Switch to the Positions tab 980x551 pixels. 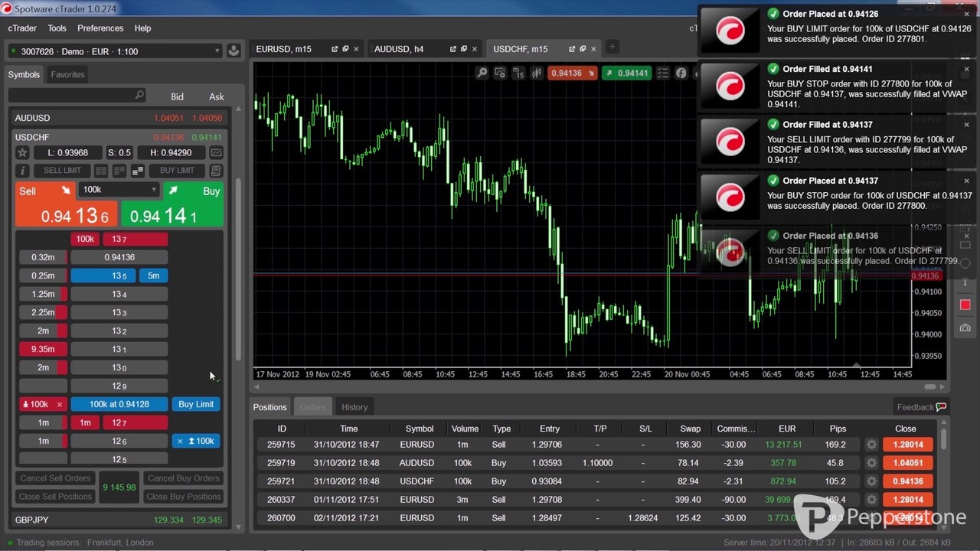coord(270,407)
